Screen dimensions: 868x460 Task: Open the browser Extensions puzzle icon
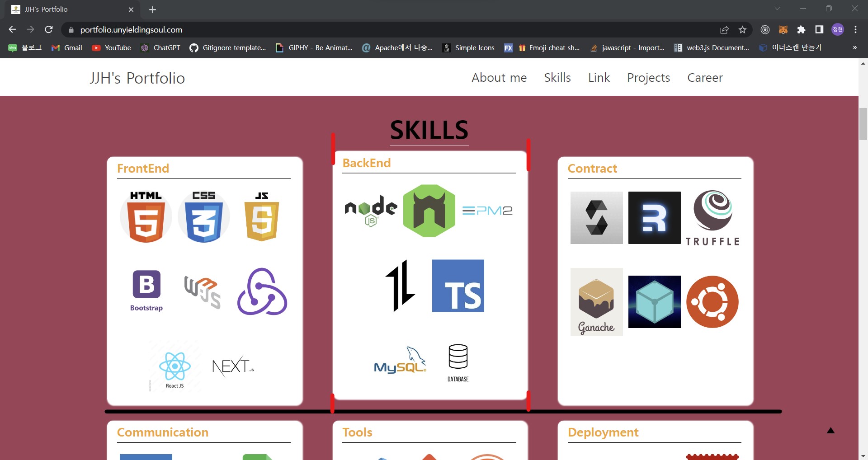[801, 29]
